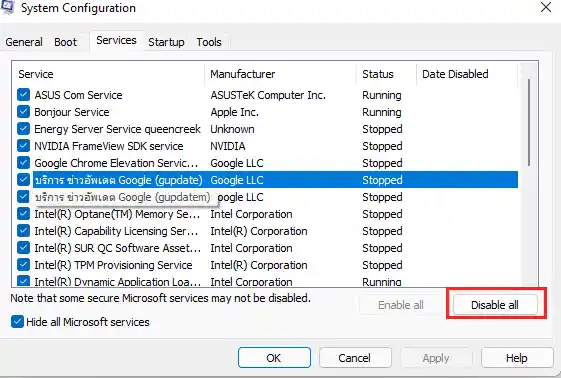
Task: Uncheck the Bonjour Service checkbox
Action: [23, 112]
